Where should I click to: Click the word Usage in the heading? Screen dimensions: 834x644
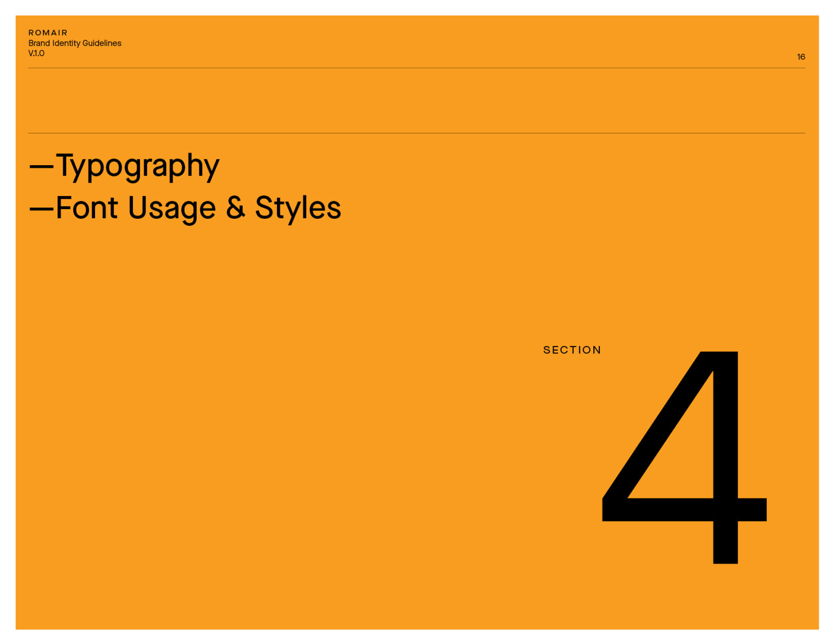[172, 208]
